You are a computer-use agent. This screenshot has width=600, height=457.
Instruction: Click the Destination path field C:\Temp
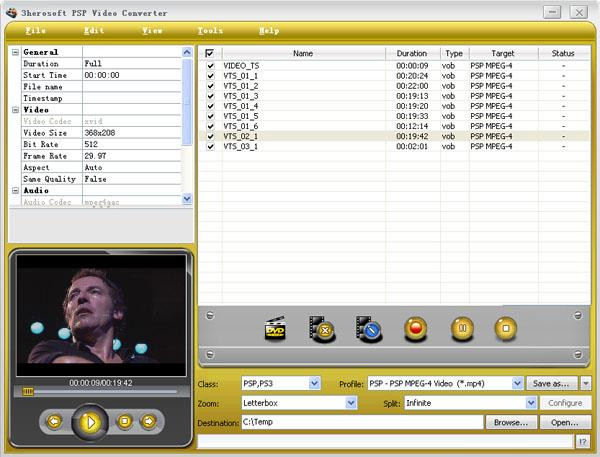362,422
